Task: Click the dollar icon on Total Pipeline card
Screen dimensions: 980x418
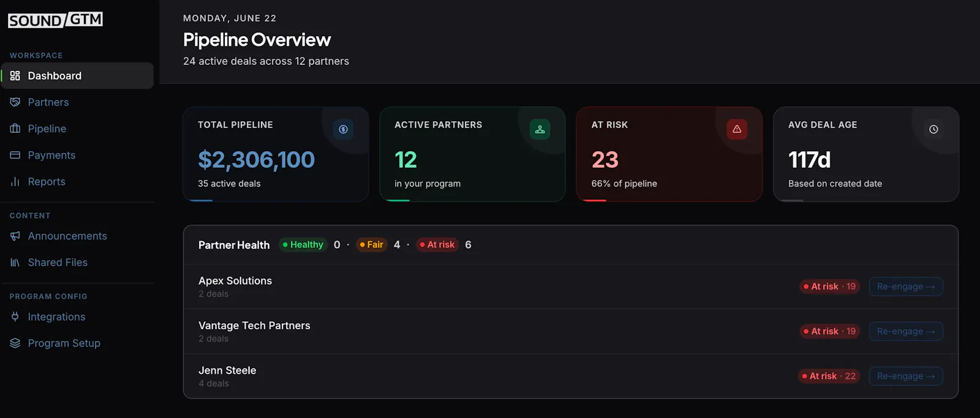Action: [343, 129]
